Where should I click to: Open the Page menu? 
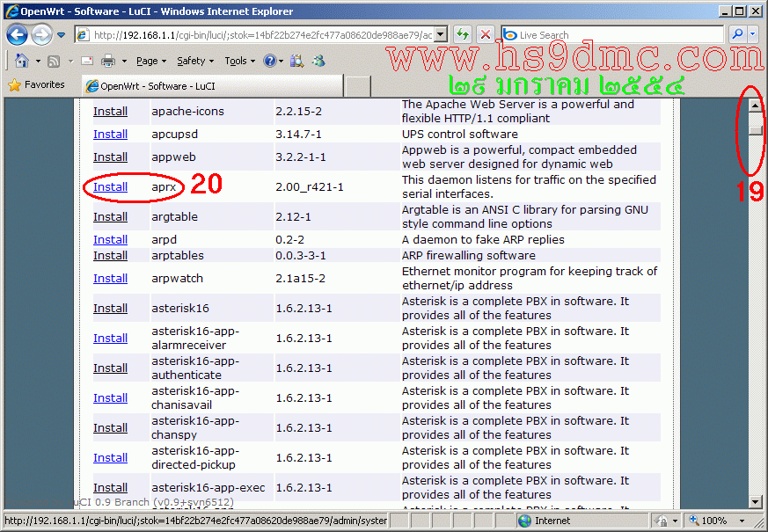151,62
